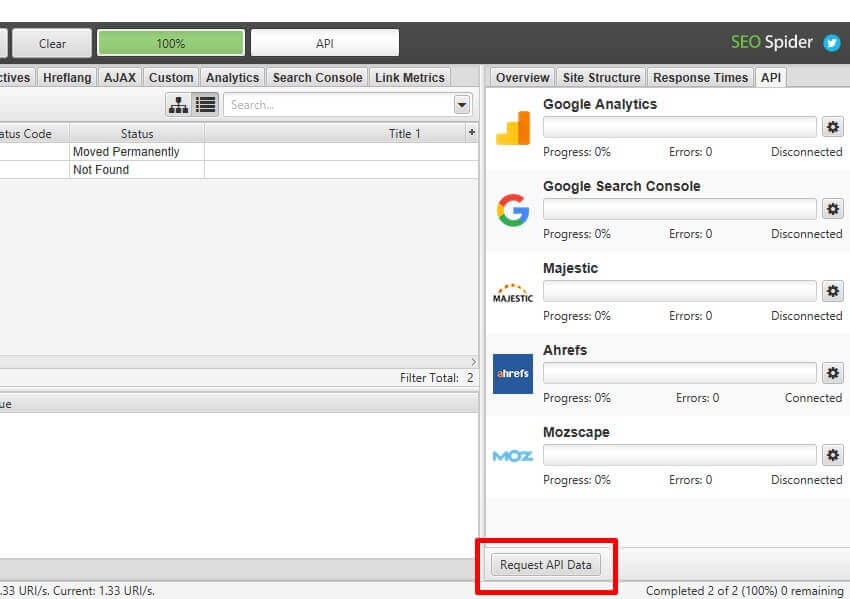850x599 pixels.
Task: Open Google Search Console settings gear
Action: pos(832,209)
